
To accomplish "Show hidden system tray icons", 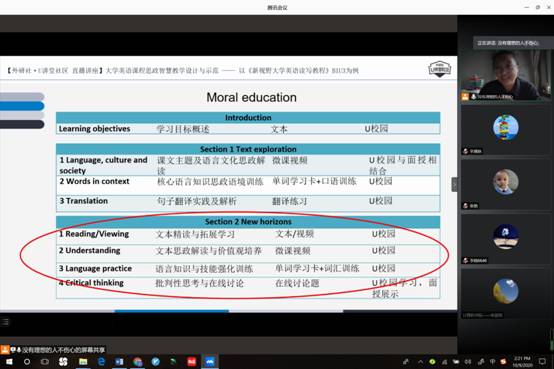I will click(420, 362).
